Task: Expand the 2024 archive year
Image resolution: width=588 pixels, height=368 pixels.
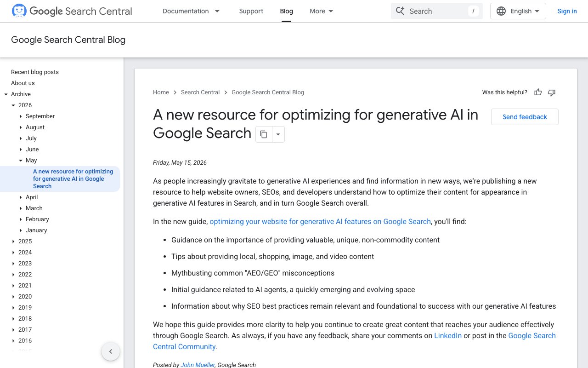Action: [13, 253]
